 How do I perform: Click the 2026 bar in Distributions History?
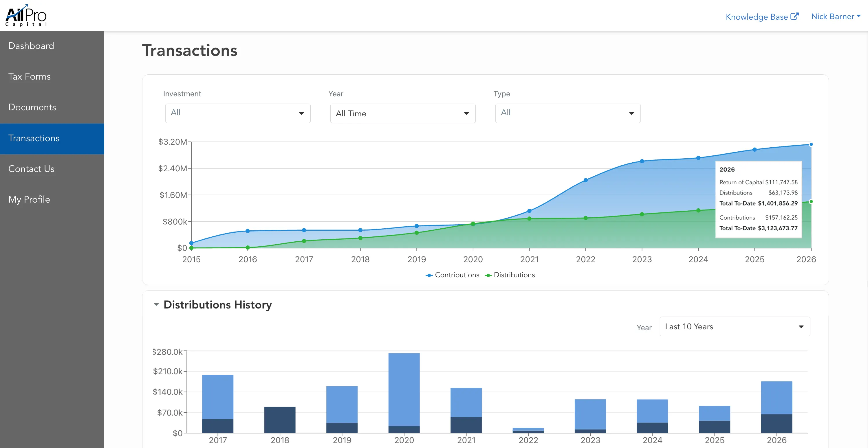tap(776, 407)
